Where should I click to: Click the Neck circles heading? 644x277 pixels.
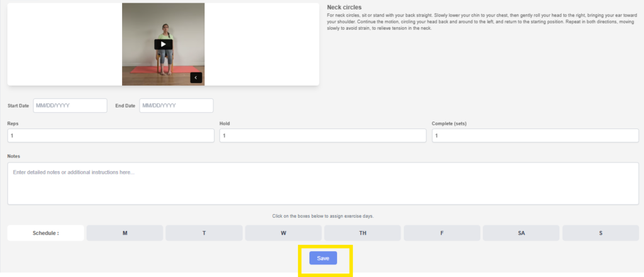(x=344, y=8)
